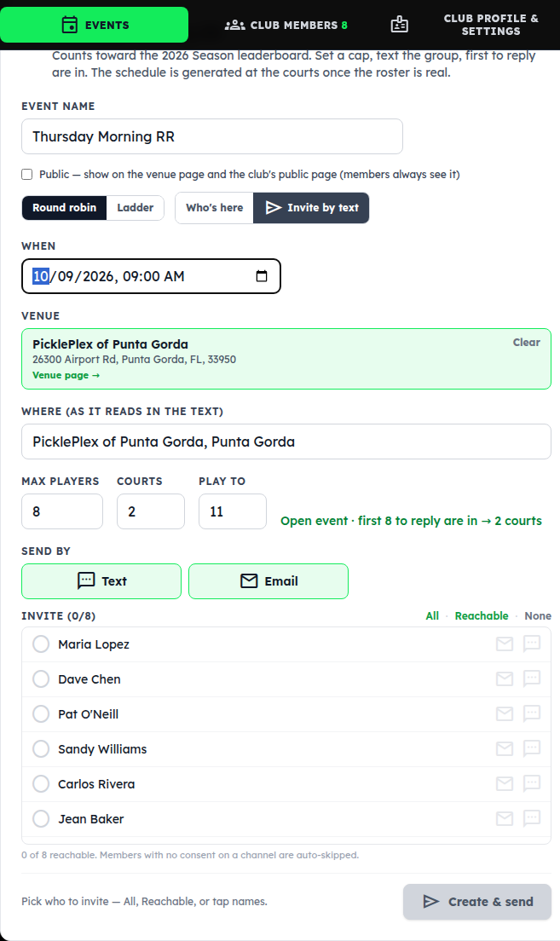Screen dimensions: 560x941
Task: Go to Club Profile & Settings tab
Action: point(491,25)
